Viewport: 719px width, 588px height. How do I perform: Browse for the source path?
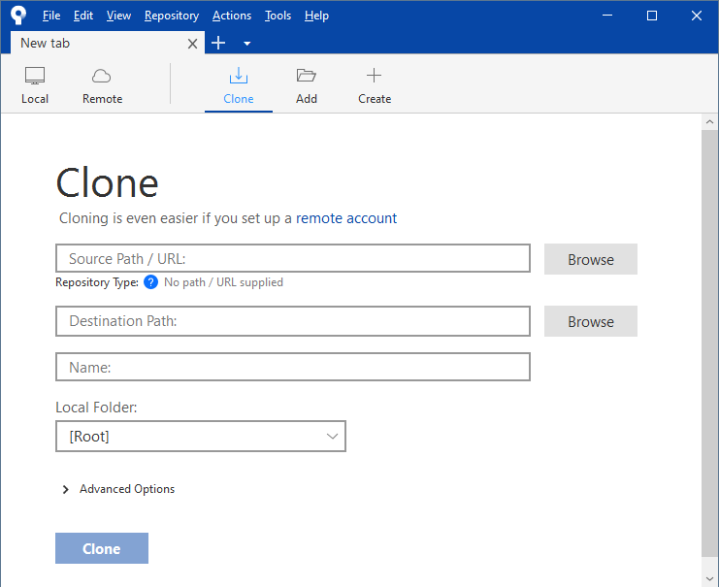(x=590, y=259)
